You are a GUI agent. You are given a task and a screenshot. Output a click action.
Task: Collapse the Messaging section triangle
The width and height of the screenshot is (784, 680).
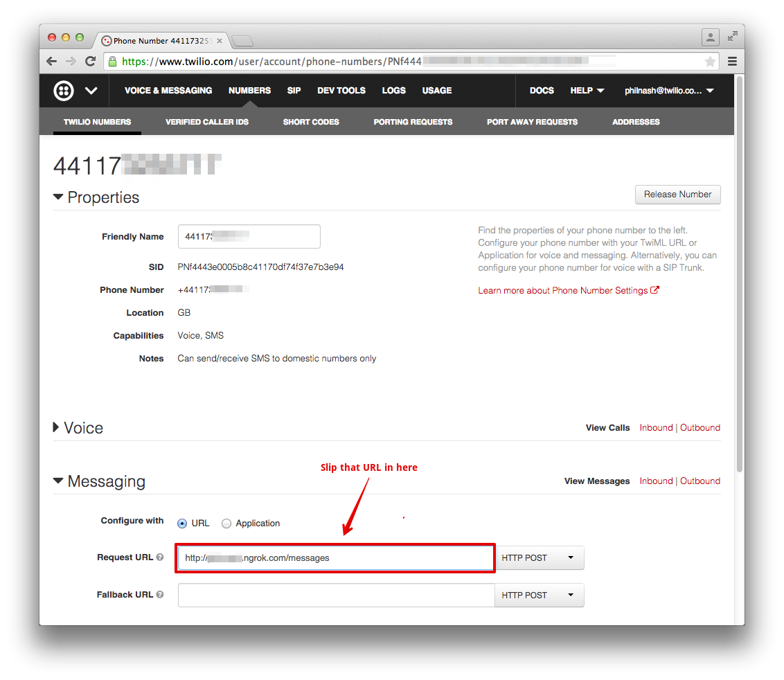58,481
